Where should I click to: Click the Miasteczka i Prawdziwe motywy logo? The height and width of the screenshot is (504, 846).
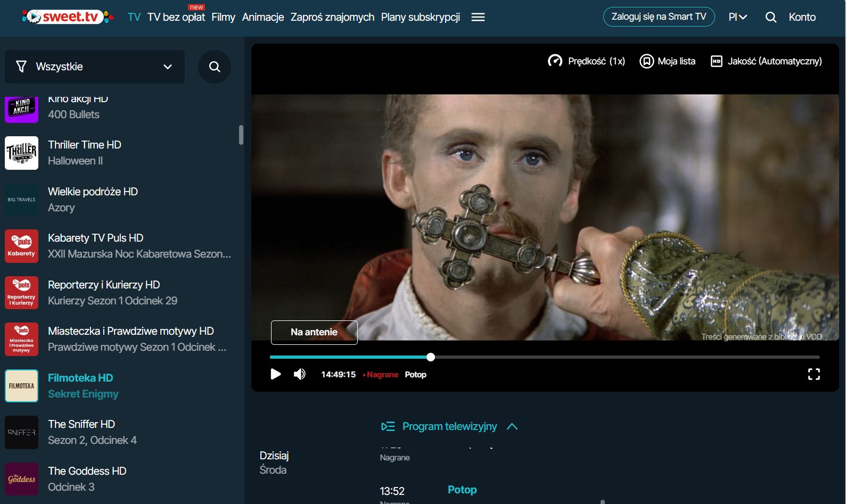[x=21, y=339]
